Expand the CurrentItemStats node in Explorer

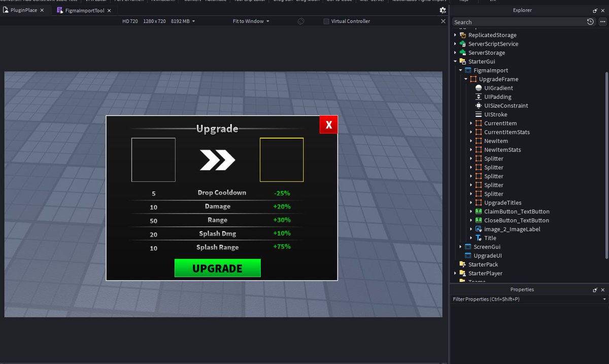pos(471,132)
